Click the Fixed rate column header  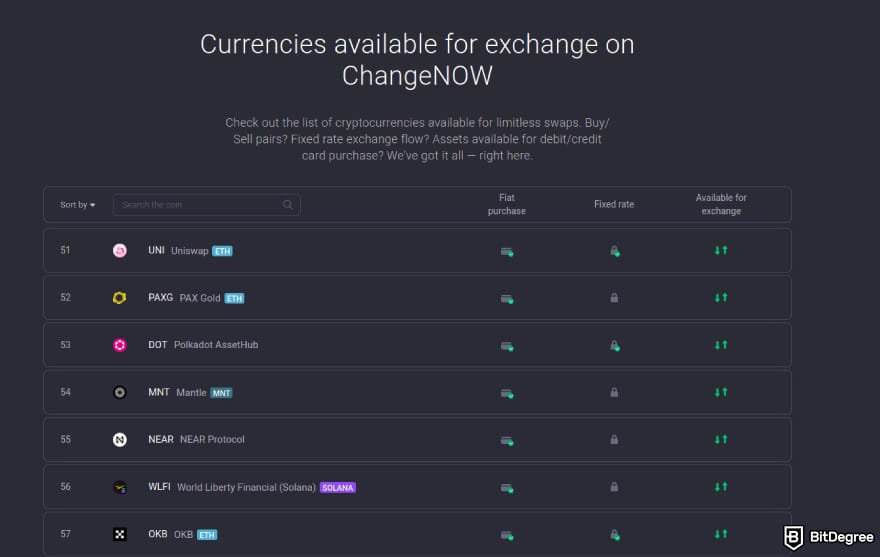pyautogui.click(x=614, y=204)
